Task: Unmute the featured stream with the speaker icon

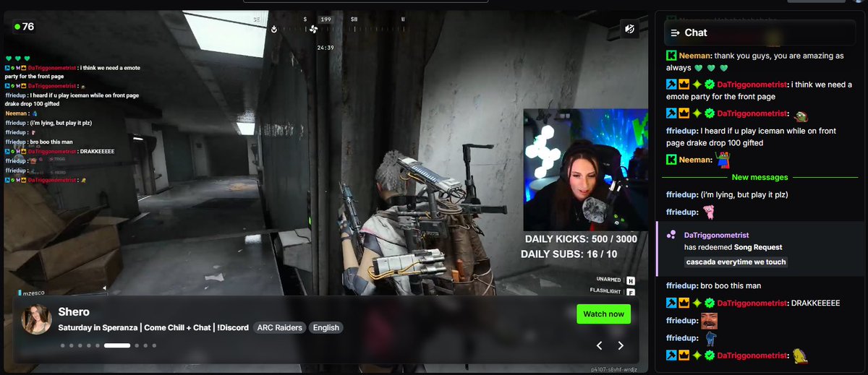Action: click(x=630, y=29)
